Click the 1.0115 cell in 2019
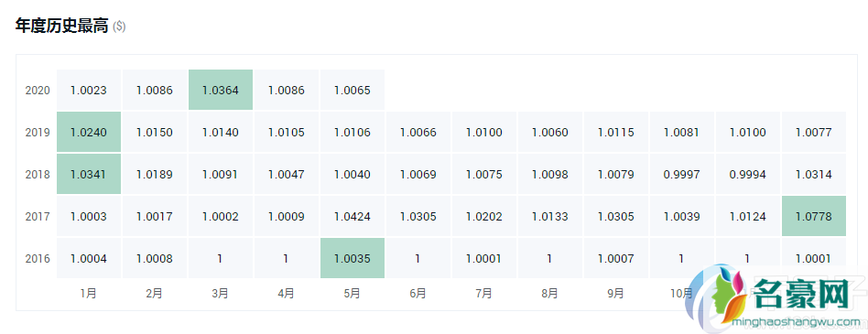This screenshot has width=868, height=334. 615,132
